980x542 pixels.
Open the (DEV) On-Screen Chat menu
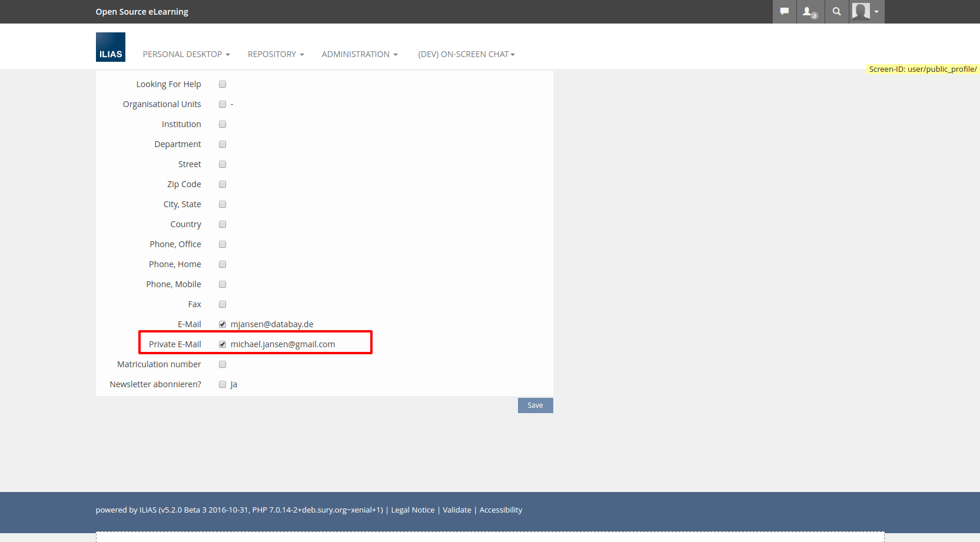(x=466, y=54)
